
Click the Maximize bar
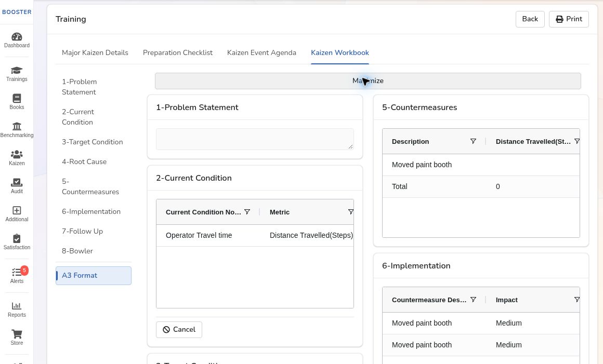pyautogui.click(x=368, y=80)
